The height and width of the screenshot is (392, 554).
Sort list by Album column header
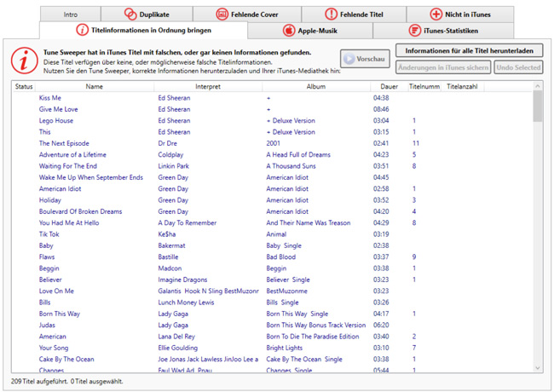click(x=316, y=87)
